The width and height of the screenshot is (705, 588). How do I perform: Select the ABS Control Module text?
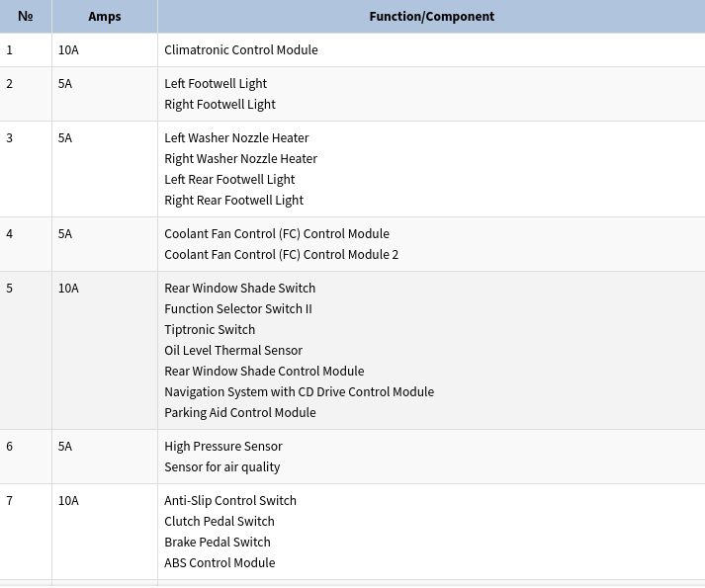(220, 563)
